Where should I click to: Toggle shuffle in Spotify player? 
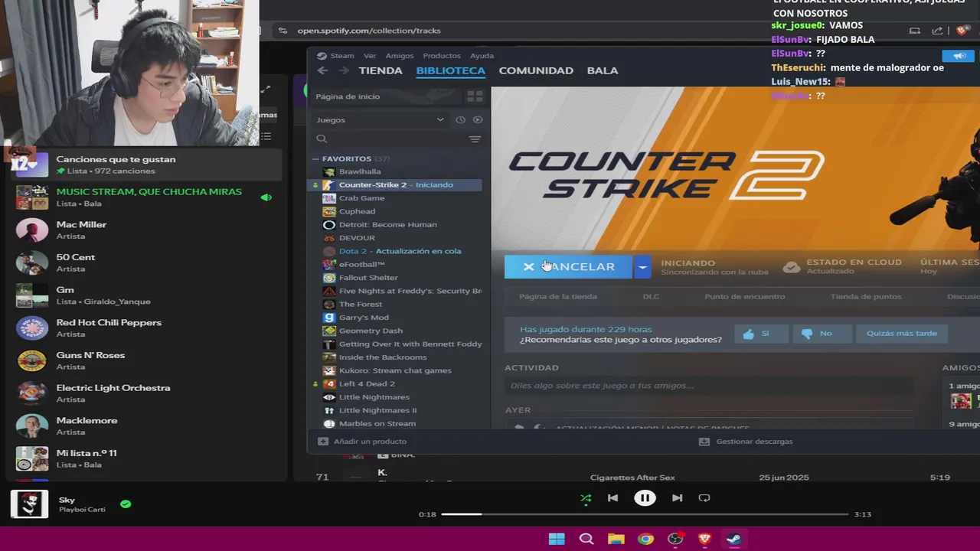point(586,498)
